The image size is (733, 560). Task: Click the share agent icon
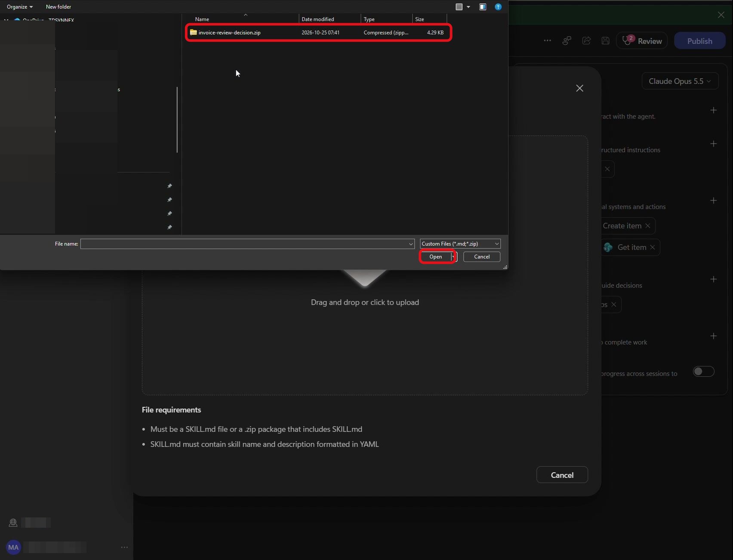(x=586, y=41)
